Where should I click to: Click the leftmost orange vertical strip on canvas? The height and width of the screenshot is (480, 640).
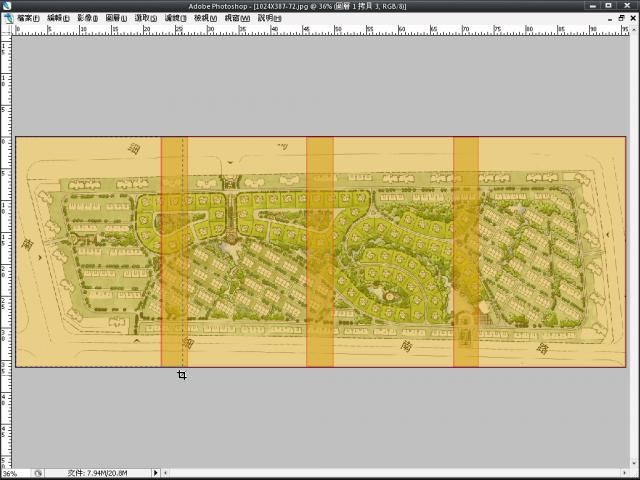[x=174, y=252]
